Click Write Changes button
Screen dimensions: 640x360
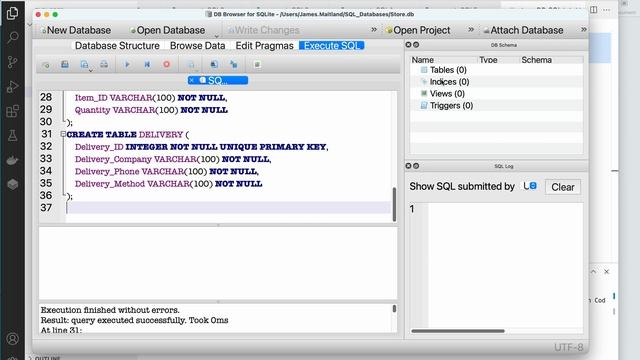pos(264,30)
